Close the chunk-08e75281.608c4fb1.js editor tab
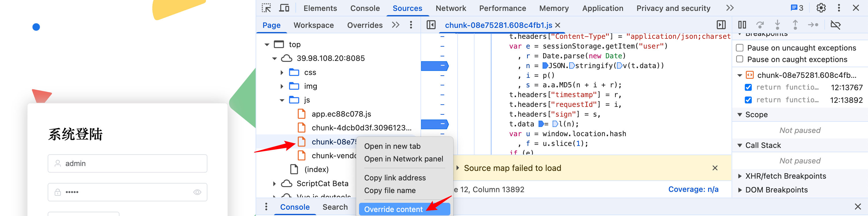This screenshot has height=216, width=868. click(558, 25)
